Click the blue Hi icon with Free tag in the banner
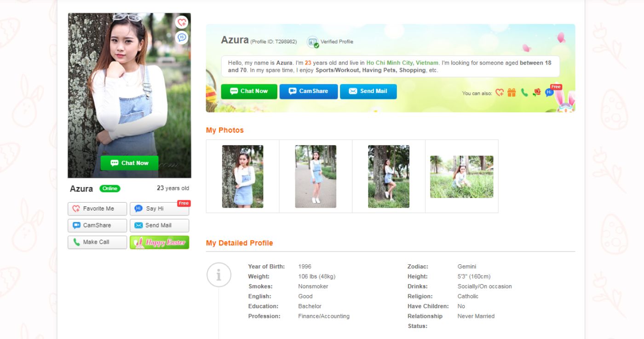The image size is (644, 339). tap(549, 93)
